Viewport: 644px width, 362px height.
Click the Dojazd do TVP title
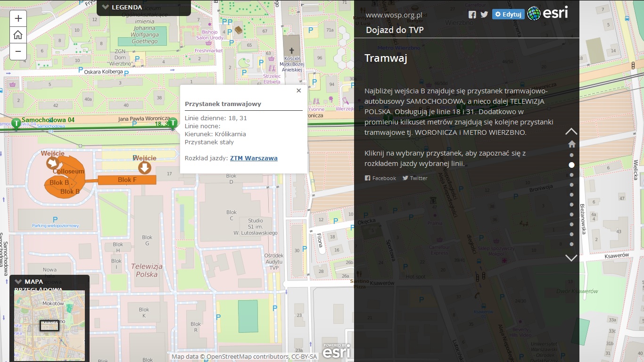point(395,30)
